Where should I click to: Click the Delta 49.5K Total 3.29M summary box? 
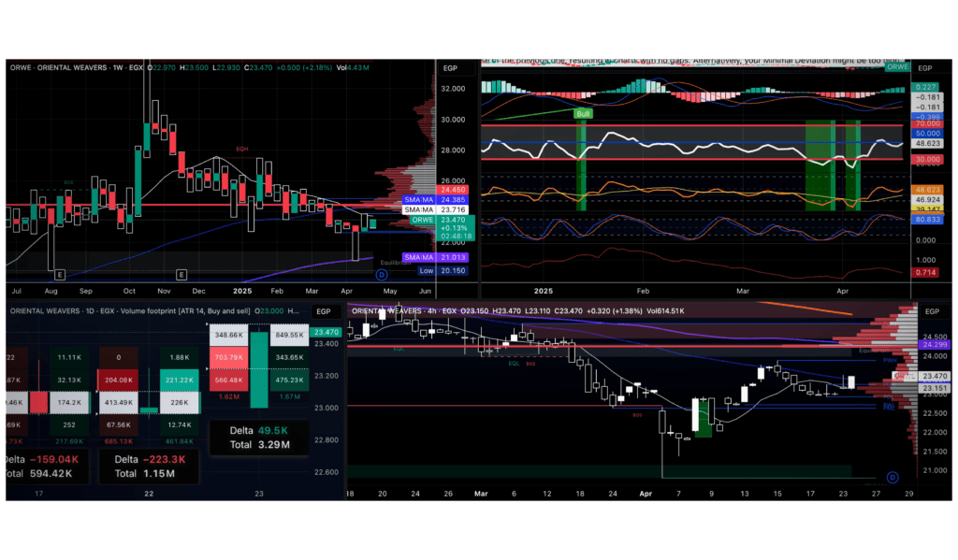[x=260, y=435]
